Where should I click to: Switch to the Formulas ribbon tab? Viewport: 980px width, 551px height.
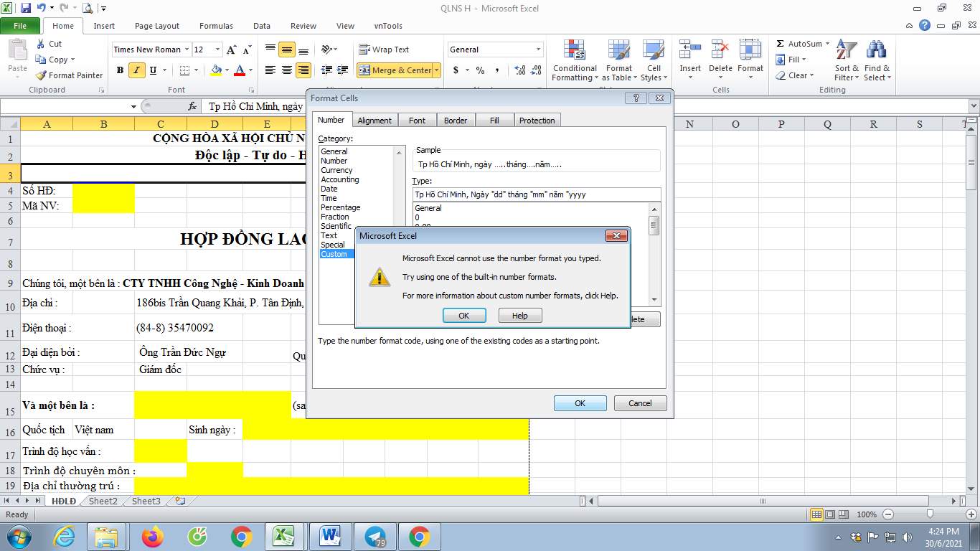click(216, 26)
